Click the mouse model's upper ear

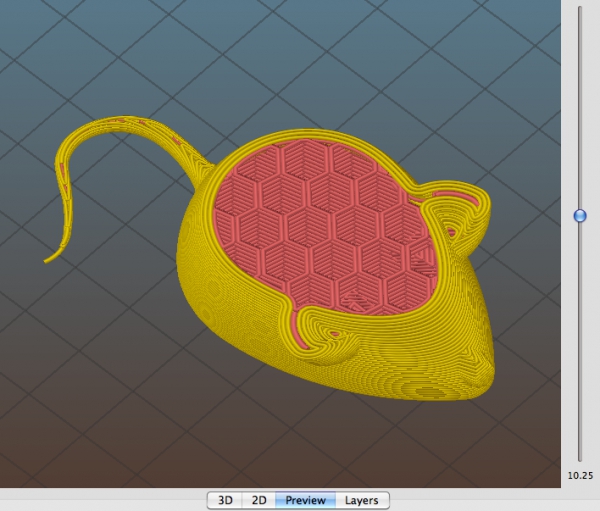[459, 212]
